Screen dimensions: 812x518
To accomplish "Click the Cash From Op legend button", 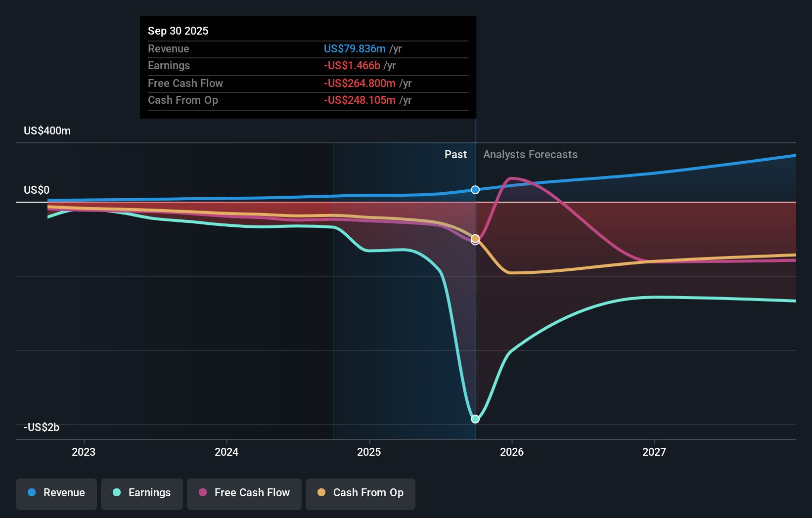I will pyautogui.click(x=360, y=493).
